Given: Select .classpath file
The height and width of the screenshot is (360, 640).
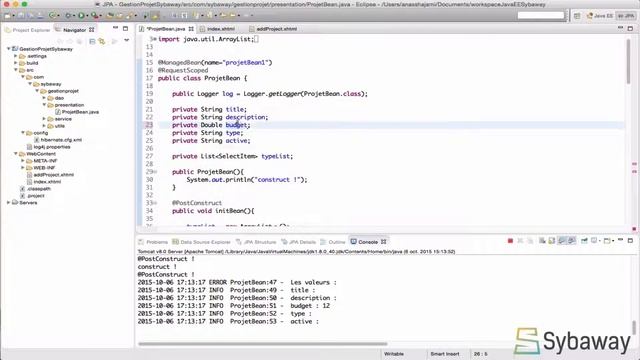Looking at the screenshot, I should [x=35, y=189].
